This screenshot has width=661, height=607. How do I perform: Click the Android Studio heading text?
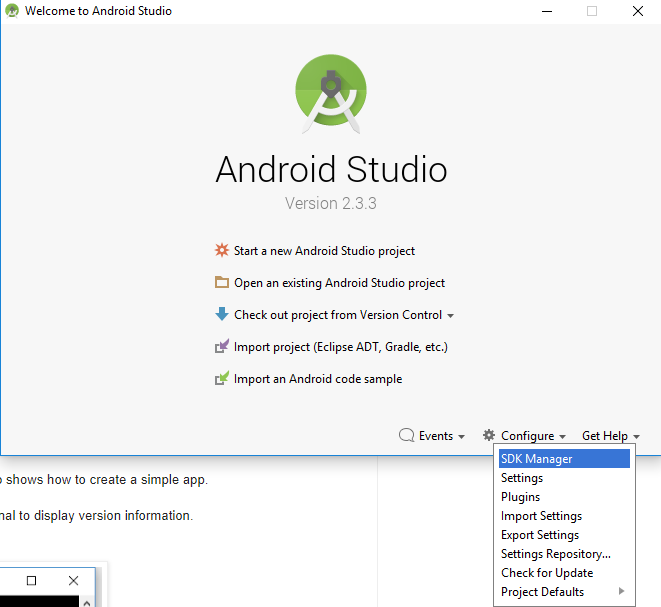(331, 169)
